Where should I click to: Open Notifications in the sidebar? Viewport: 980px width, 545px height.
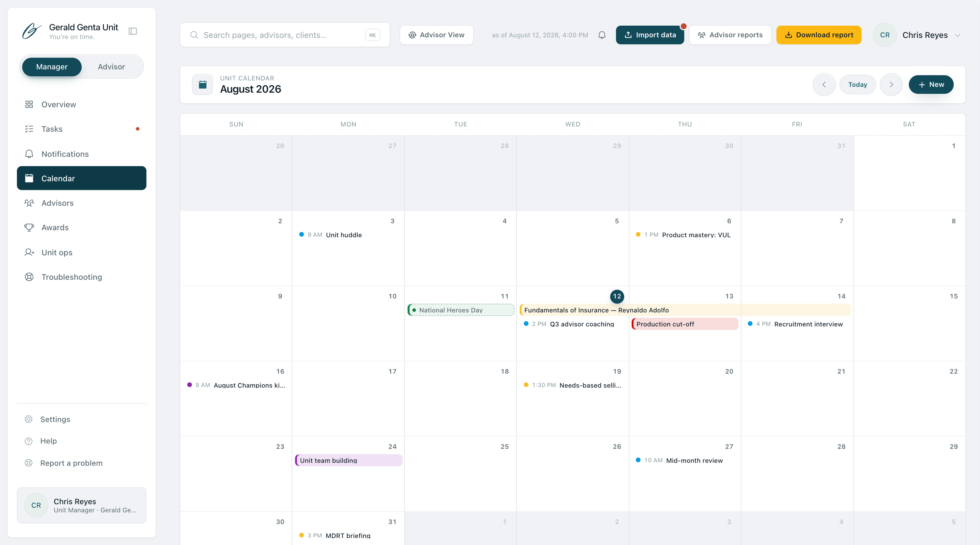coord(81,154)
